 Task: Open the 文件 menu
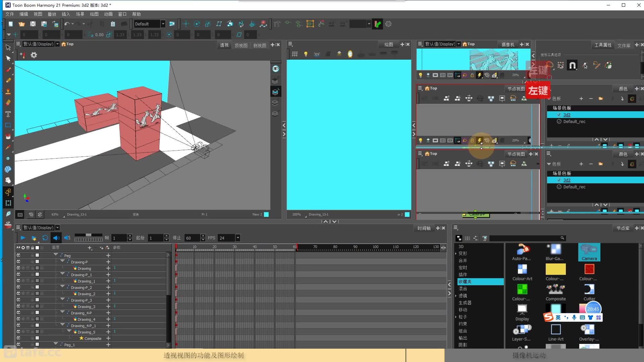10,14
